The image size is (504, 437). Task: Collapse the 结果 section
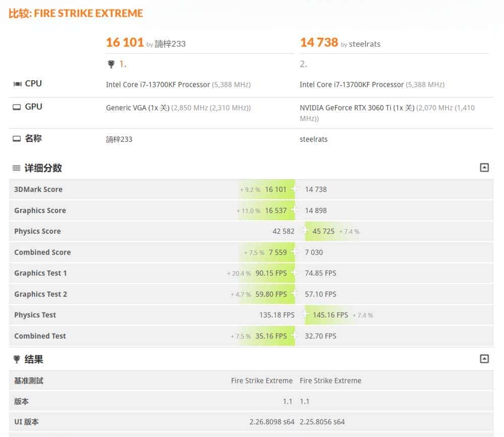click(484, 358)
